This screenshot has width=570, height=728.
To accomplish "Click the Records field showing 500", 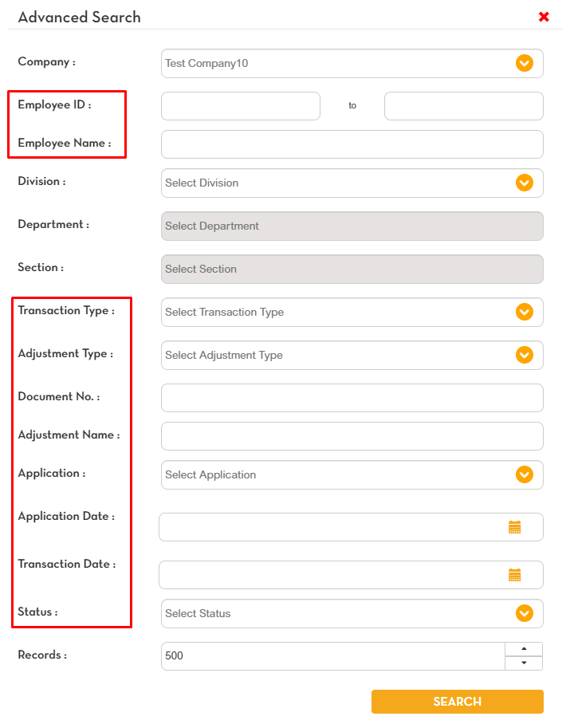I will [x=332, y=656].
